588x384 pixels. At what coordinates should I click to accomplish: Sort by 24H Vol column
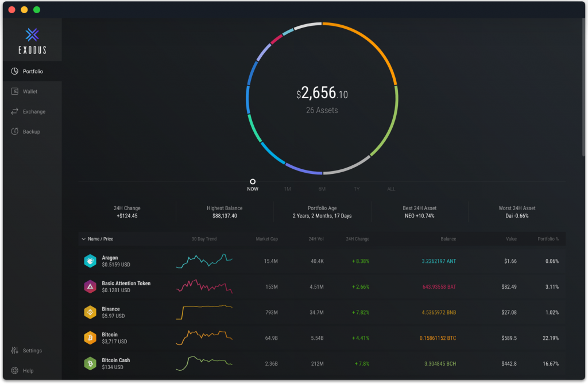click(316, 239)
